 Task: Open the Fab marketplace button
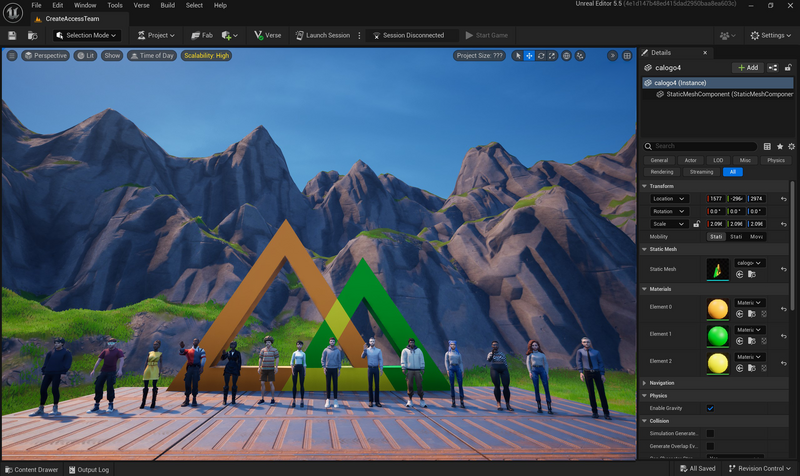(202, 35)
